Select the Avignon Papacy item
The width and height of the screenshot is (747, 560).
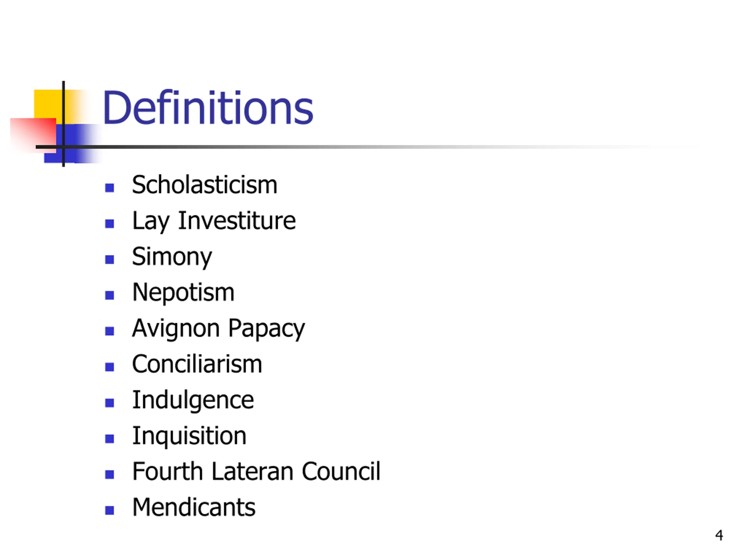(x=219, y=328)
